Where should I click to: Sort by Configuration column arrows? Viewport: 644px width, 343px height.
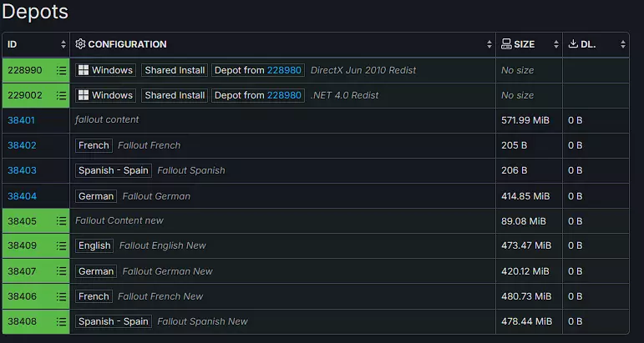tap(489, 44)
